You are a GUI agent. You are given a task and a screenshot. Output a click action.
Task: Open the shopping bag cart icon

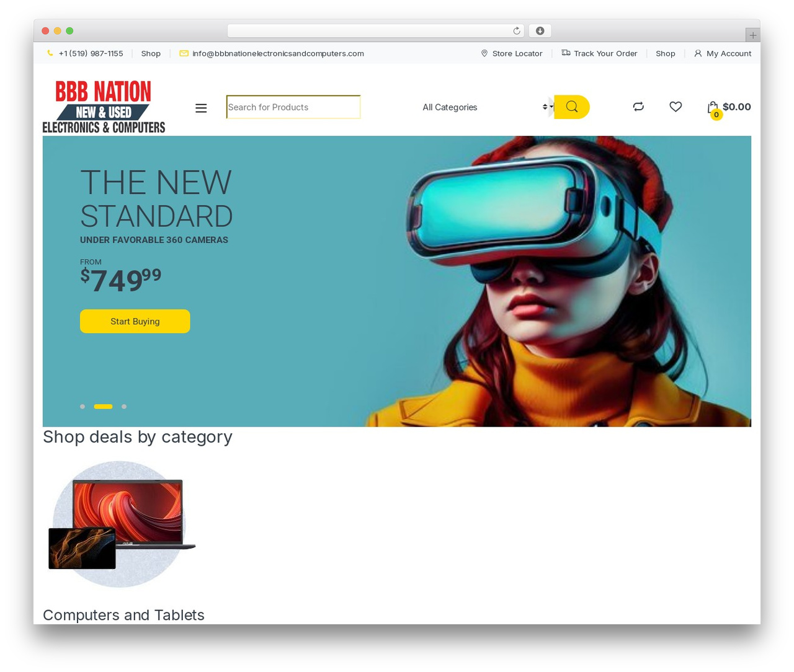tap(713, 107)
